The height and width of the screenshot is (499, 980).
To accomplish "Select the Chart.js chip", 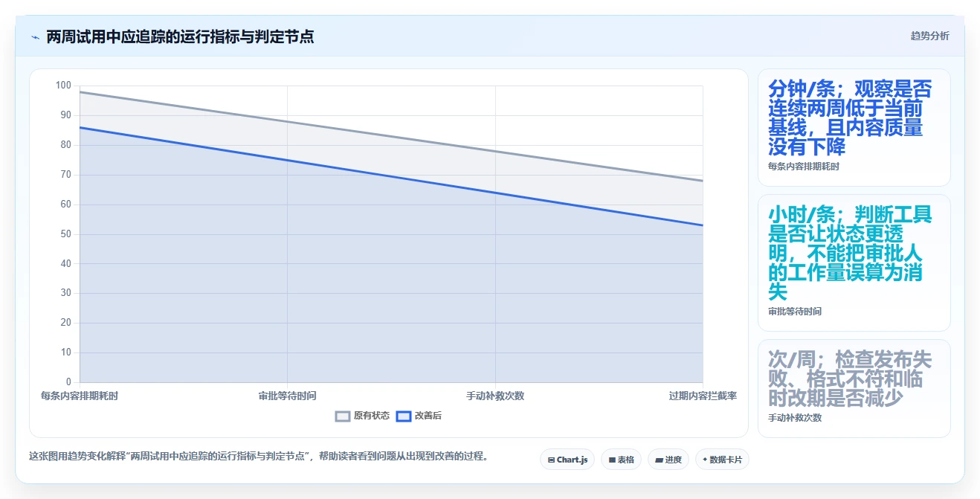I will click(567, 460).
